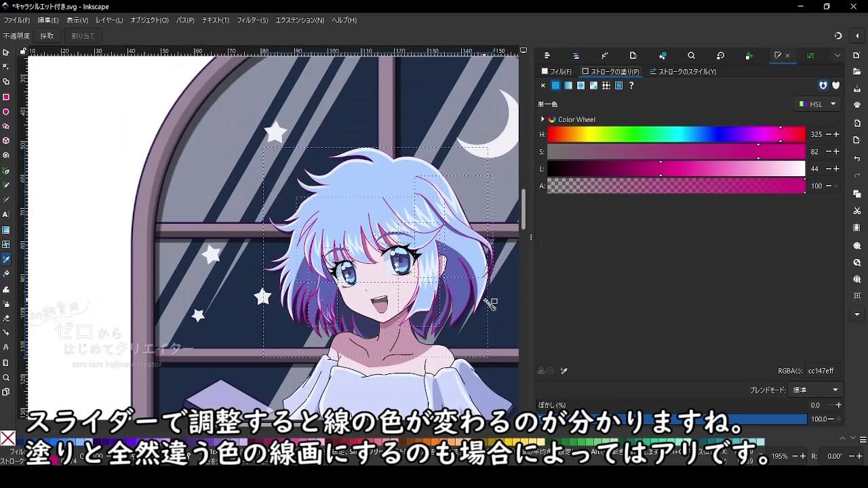The height and width of the screenshot is (488, 868).
Task: Click on the A alpha slider
Action: (676, 186)
